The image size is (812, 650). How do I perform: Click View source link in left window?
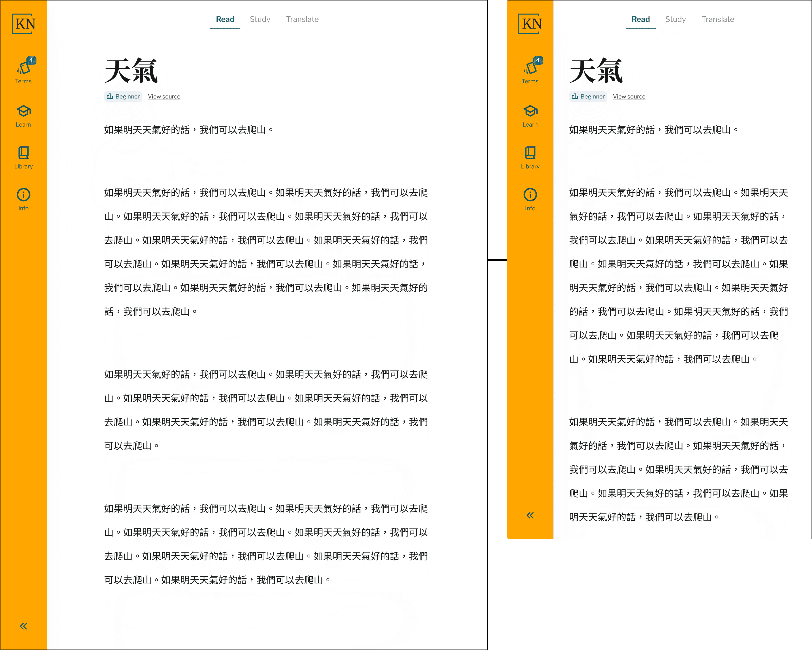pyautogui.click(x=164, y=96)
